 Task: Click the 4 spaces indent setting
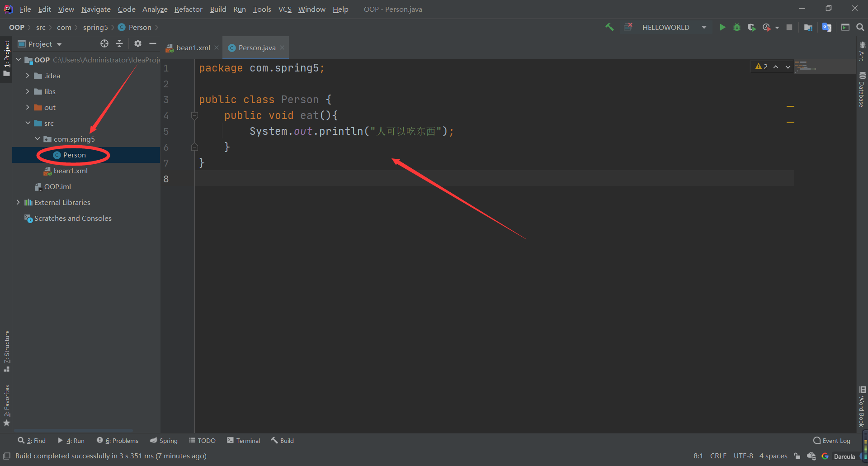tap(773, 456)
